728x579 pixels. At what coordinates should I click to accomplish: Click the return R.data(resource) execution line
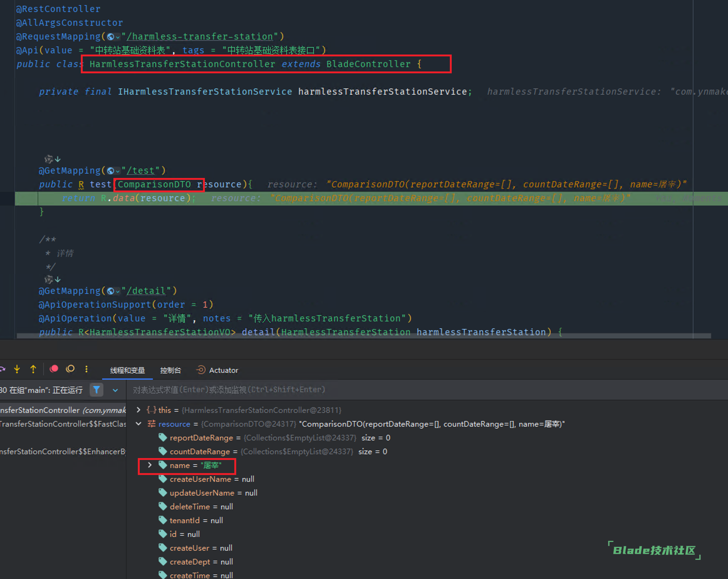tap(372, 198)
